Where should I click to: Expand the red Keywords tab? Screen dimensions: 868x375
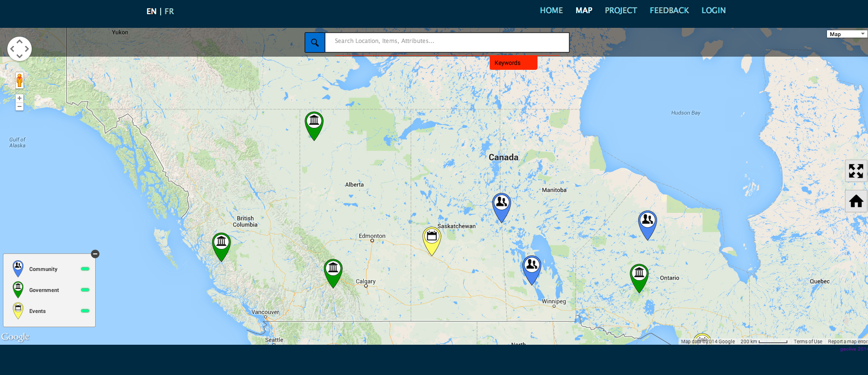pos(513,63)
